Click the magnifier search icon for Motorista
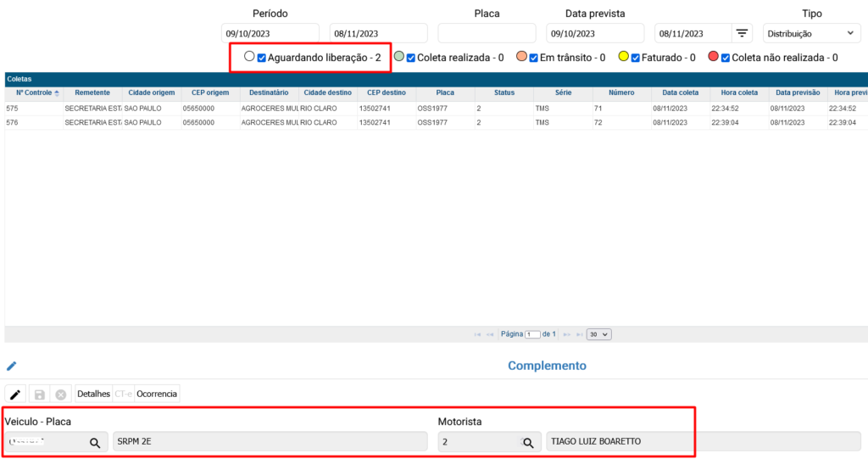Screen dimensions: 868x459 click(528, 442)
